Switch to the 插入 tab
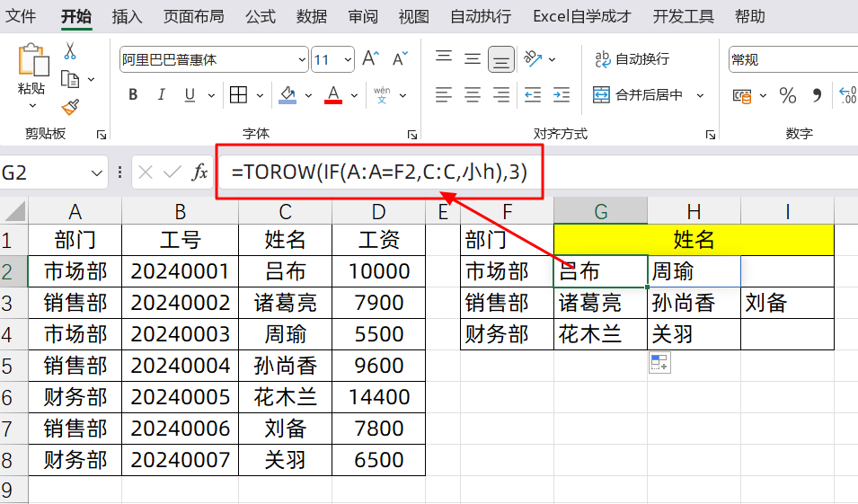Viewport: 858px width, 504px height. point(127,16)
